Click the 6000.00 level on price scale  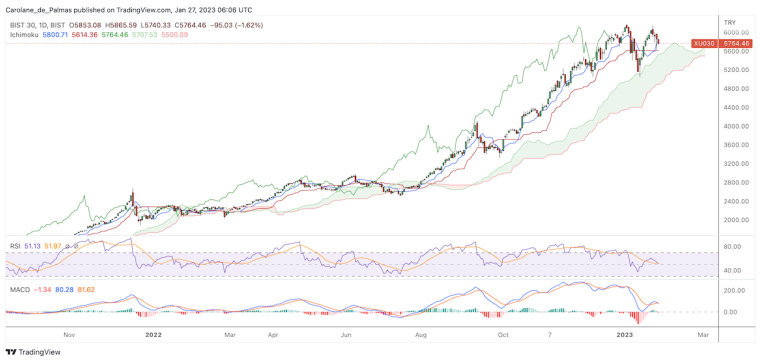click(x=734, y=32)
